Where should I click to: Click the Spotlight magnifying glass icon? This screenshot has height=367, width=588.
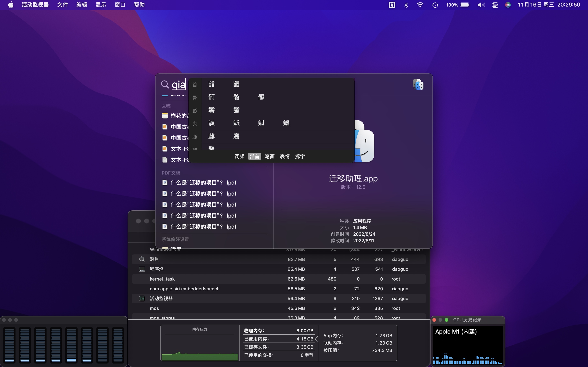(x=165, y=84)
